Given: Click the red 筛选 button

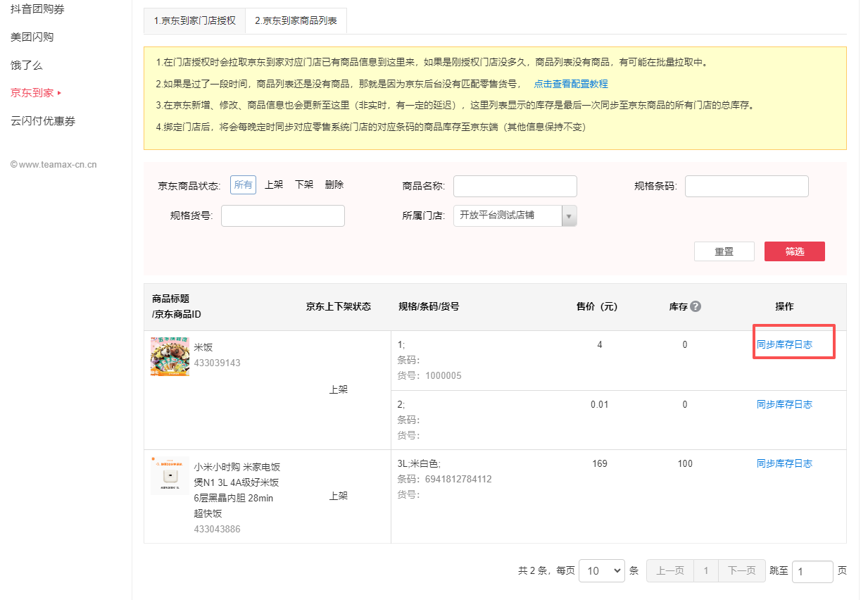Looking at the screenshot, I should [795, 251].
